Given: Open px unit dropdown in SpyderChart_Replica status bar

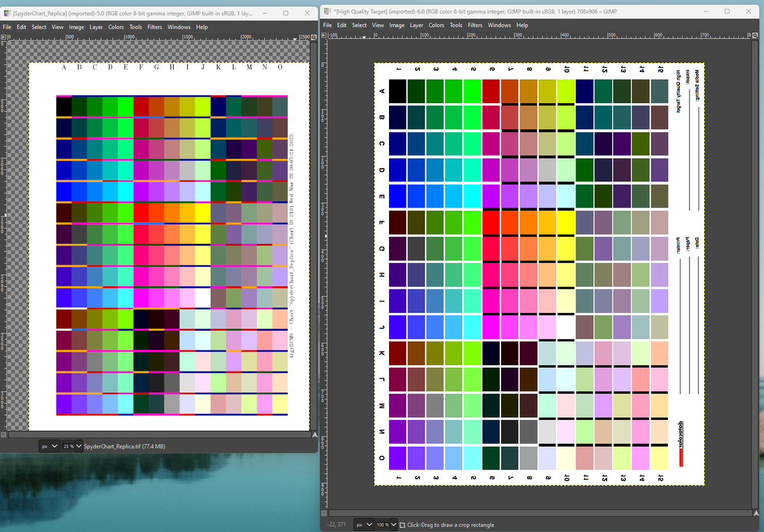Looking at the screenshot, I should pos(49,447).
